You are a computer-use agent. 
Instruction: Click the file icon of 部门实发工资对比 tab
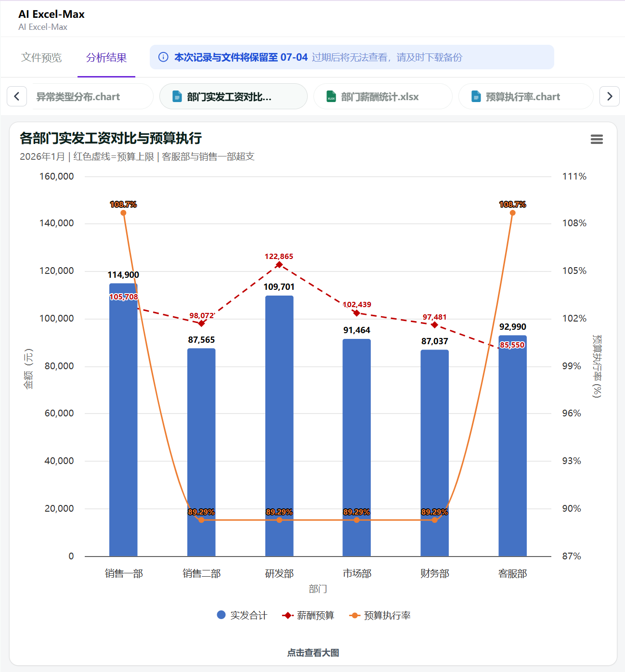point(177,96)
